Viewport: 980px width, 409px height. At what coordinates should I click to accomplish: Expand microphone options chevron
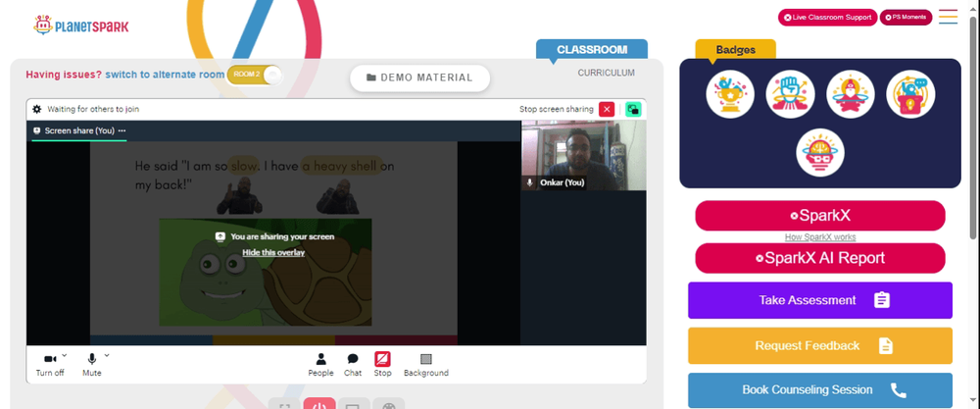[106, 355]
